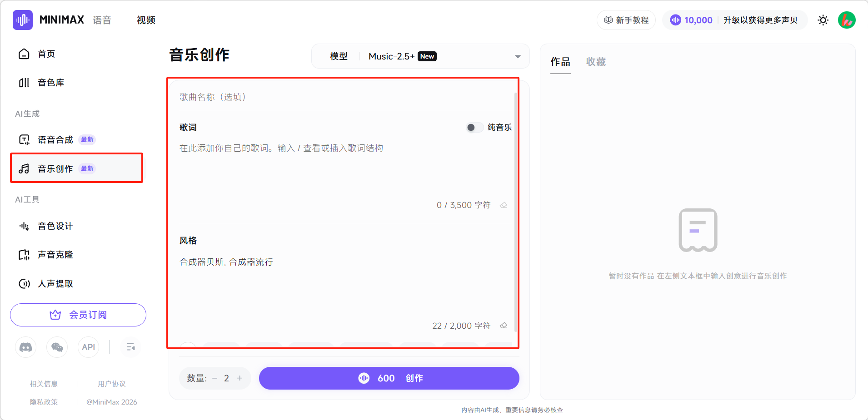The width and height of the screenshot is (868, 420).
Task: Click the Discord community icon
Action: tap(26, 347)
